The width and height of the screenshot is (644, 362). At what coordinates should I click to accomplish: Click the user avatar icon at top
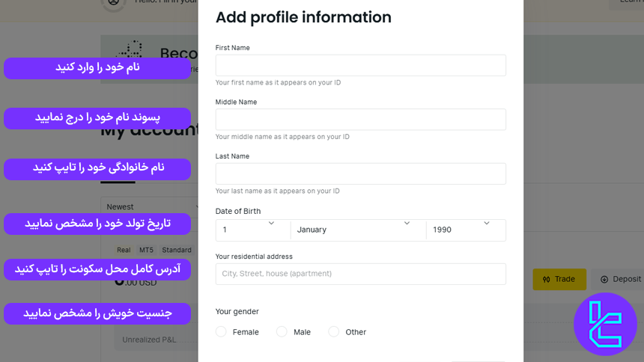click(113, 2)
